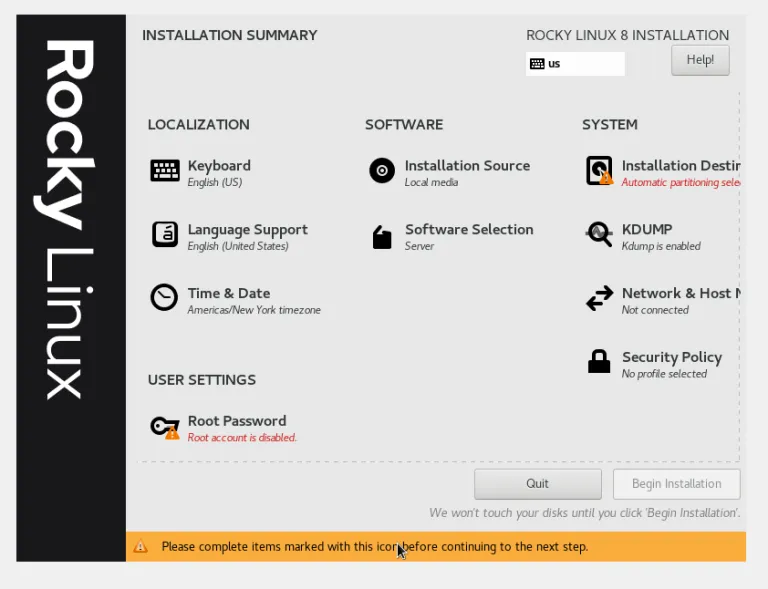
Task: Click Begin Installation
Action: coord(676,484)
